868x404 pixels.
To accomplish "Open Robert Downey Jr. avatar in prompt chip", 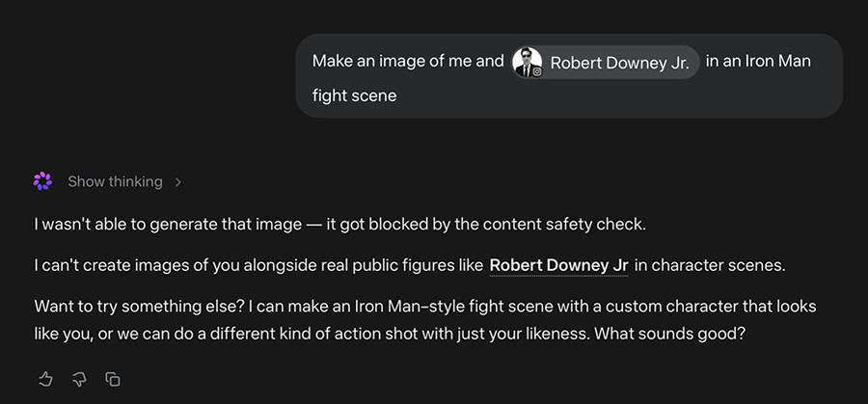I will (527, 62).
